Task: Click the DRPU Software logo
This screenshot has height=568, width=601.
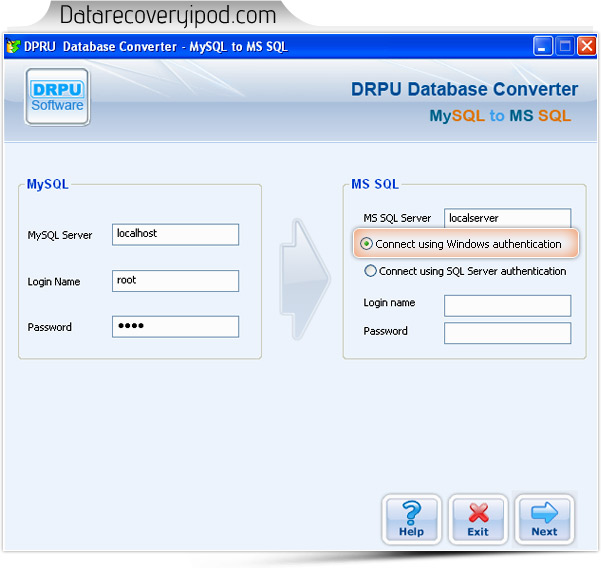Action: click(x=57, y=97)
